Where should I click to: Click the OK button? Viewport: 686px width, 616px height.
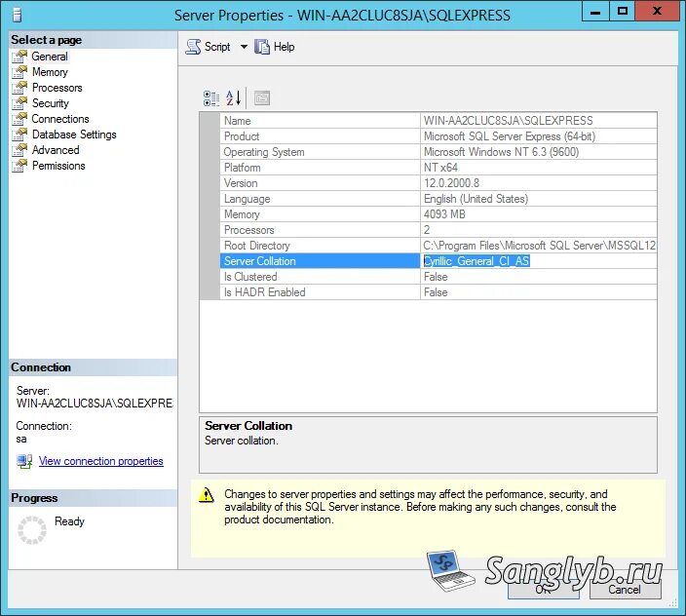tap(543, 590)
